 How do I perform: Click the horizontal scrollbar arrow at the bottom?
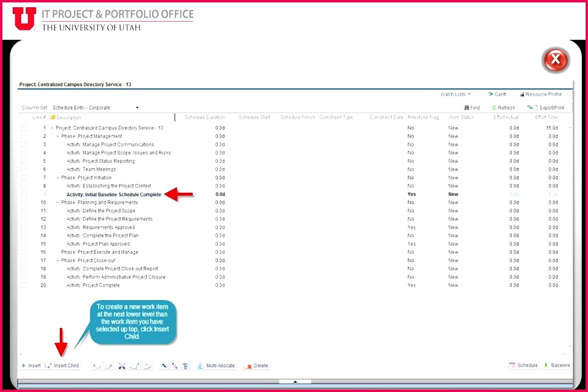coord(295,382)
